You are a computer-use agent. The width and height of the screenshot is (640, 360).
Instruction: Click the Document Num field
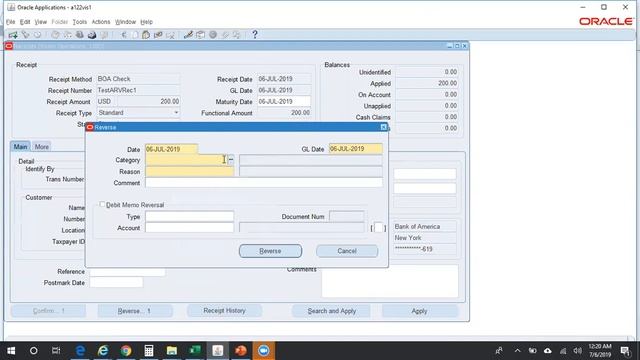click(347, 216)
